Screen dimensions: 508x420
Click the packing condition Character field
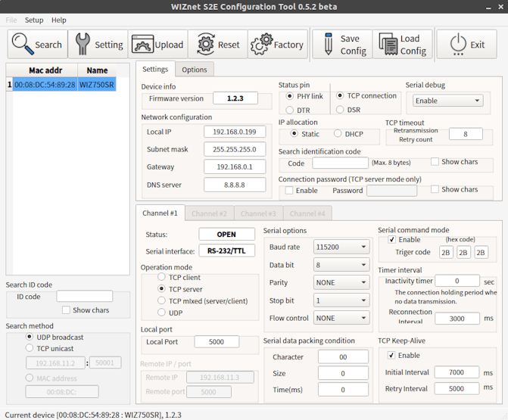click(343, 357)
